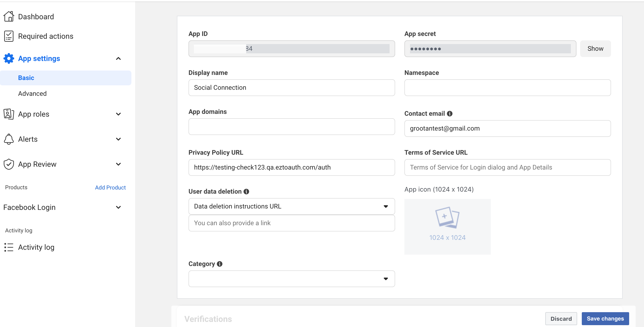The image size is (644, 327).
Task: Click the Add Product link
Action: 110,188
